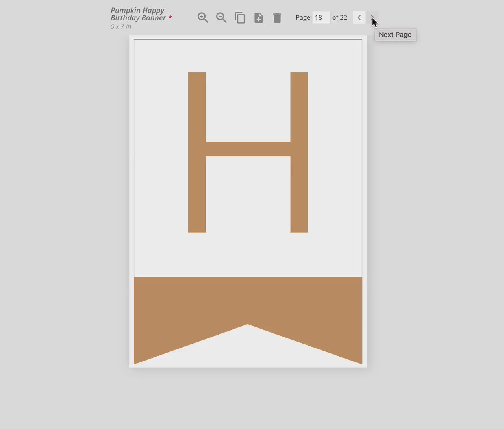Click the 5 x 7 in size label
The width and height of the screenshot is (504, 429).
click(121, 27)
